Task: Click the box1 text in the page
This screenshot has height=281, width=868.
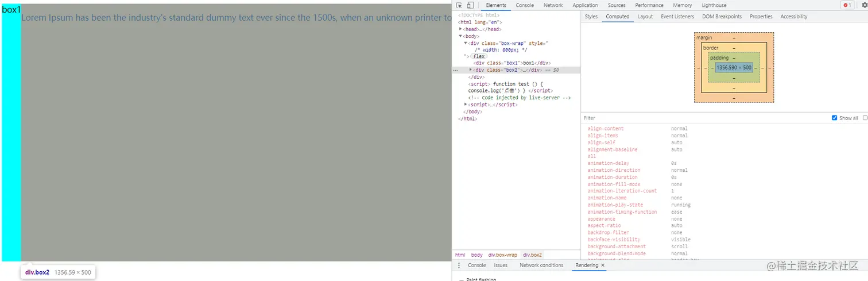Action: click(x=11, y=9)
